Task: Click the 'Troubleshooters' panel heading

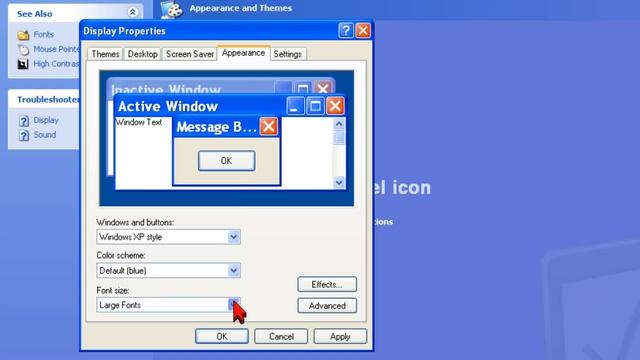Action: [x=48, y=100]
